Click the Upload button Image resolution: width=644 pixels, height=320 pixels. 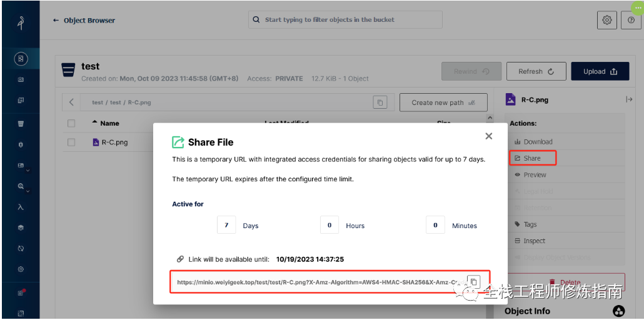[600, 71]
